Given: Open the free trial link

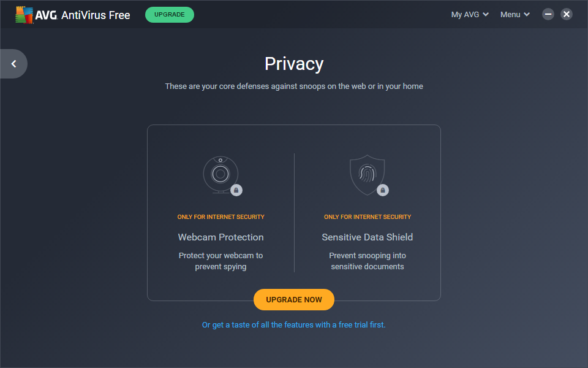Looking at the screenshot, I should [294, 325].
